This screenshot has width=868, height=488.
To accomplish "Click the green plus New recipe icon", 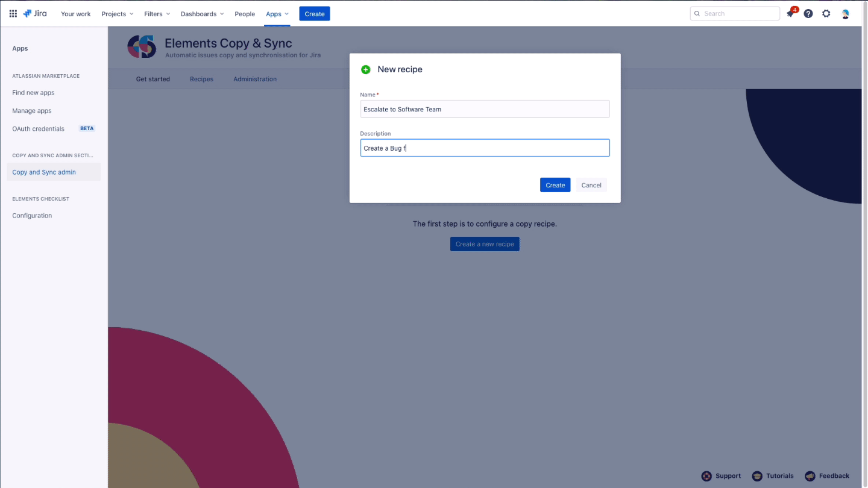I will coord(366,69).
